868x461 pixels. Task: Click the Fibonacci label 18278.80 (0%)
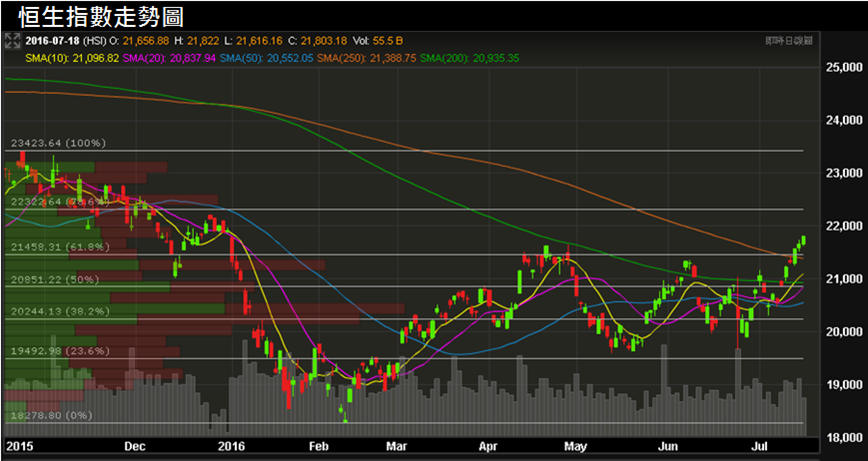click(x=51, y=415)
